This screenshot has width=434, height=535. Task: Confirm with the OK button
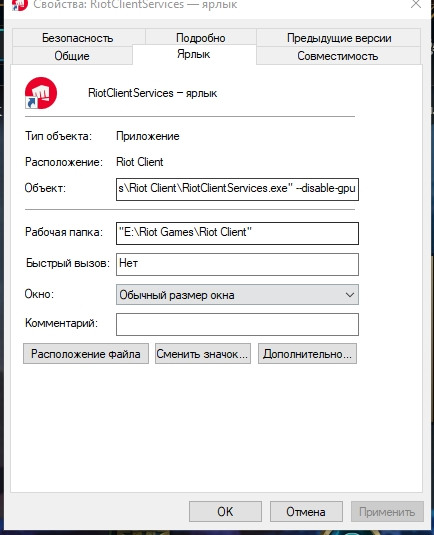[x=225, y=511]
